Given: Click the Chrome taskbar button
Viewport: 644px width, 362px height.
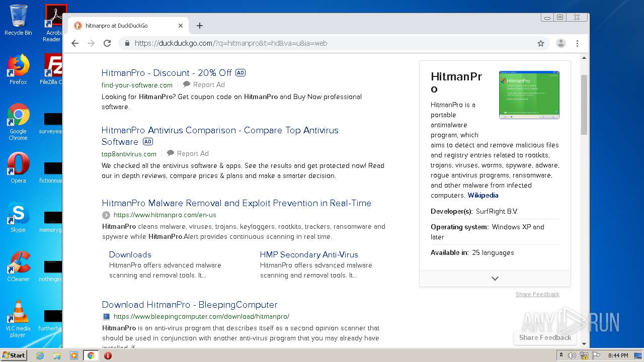Looking at the screenshot, I should click(x=91, y=355).
